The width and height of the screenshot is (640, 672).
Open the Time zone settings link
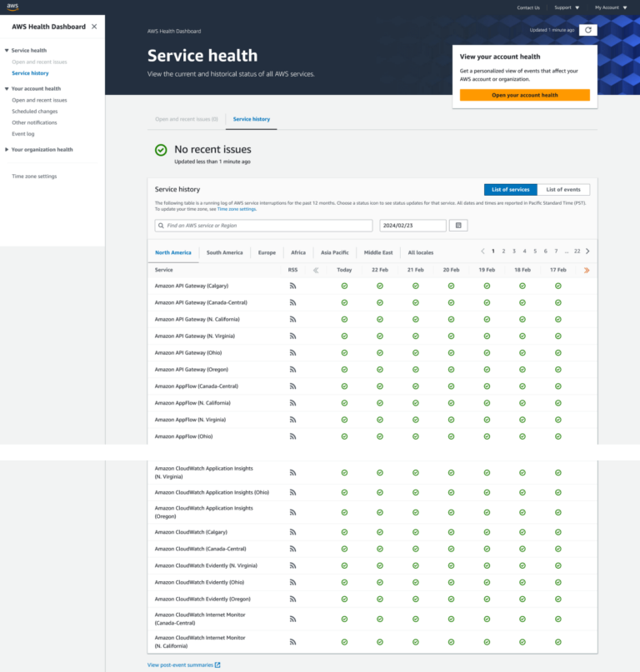tap(35, 175)
